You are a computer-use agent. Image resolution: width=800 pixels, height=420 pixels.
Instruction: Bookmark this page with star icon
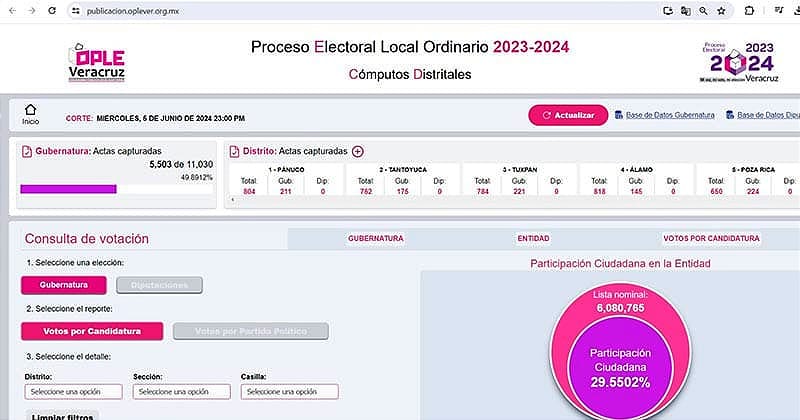click(721, 10)
